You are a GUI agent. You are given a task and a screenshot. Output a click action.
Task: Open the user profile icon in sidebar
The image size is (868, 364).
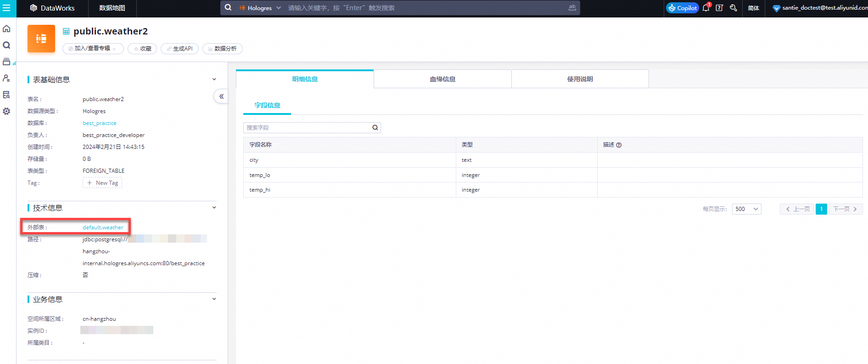6,78
